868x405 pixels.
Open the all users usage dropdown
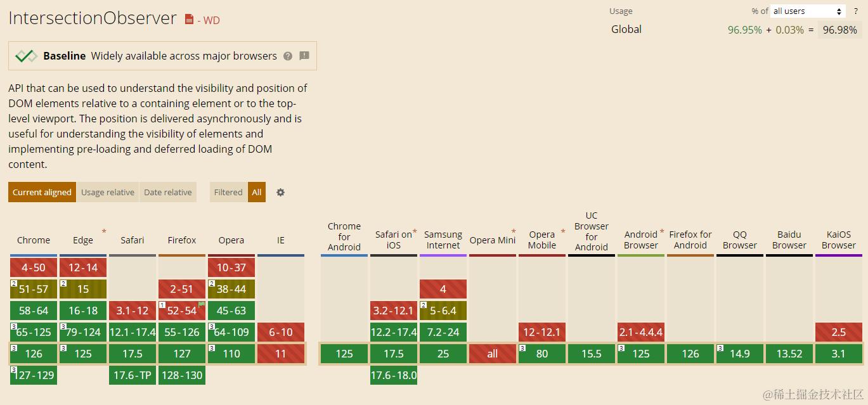coord(808,11)
